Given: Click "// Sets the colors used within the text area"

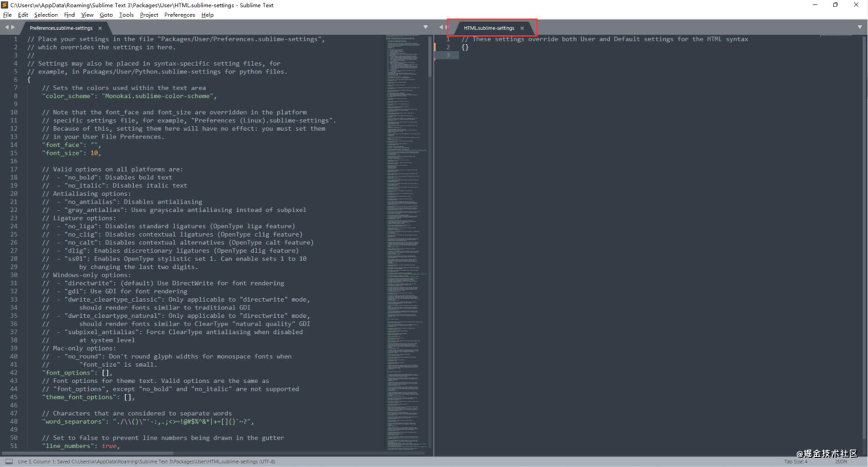Looking at the screenshot, I should pos(124,88).
